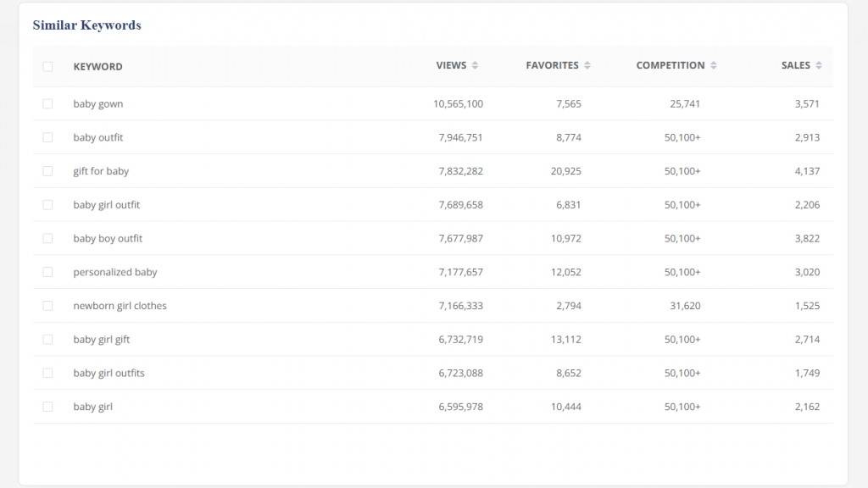
Task: Select the baby girl outfit keyword text
Action: (x=107, y=205)
